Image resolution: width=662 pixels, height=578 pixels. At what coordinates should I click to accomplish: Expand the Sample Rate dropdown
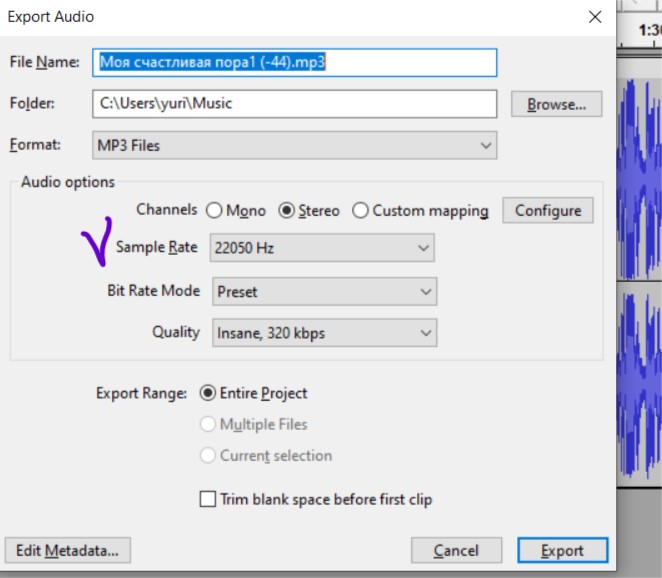[x=322, y=248]
